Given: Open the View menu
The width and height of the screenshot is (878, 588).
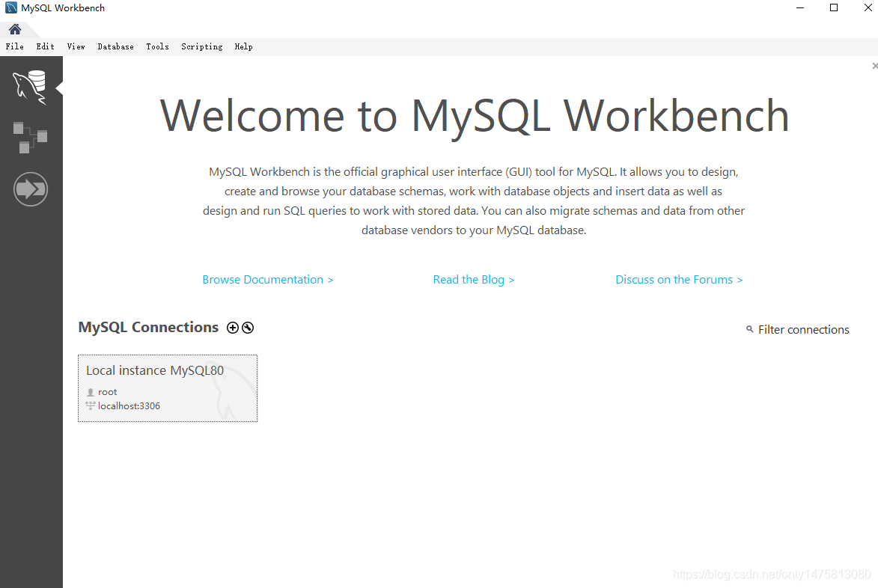Looking at the screenshot, I should [76, 46].
